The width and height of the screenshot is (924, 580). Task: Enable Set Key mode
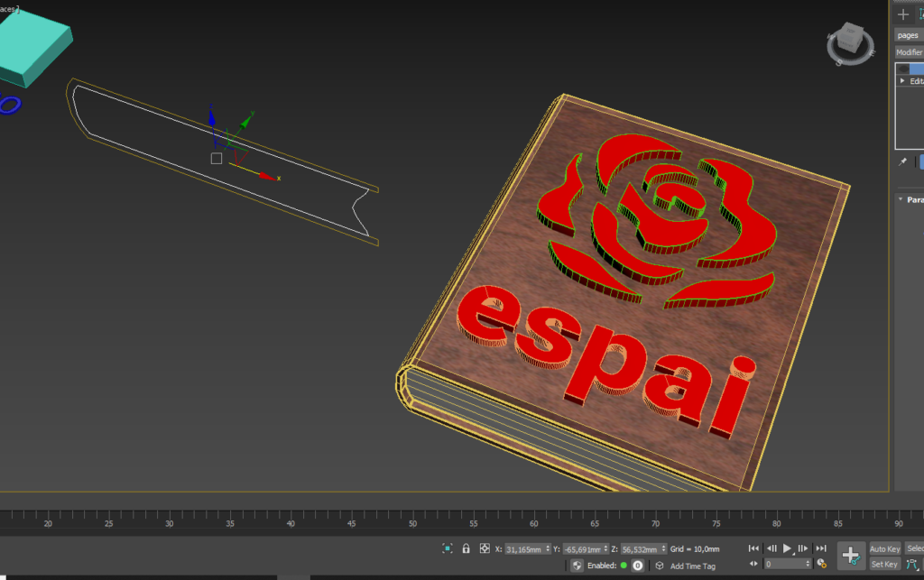point(884,565)
